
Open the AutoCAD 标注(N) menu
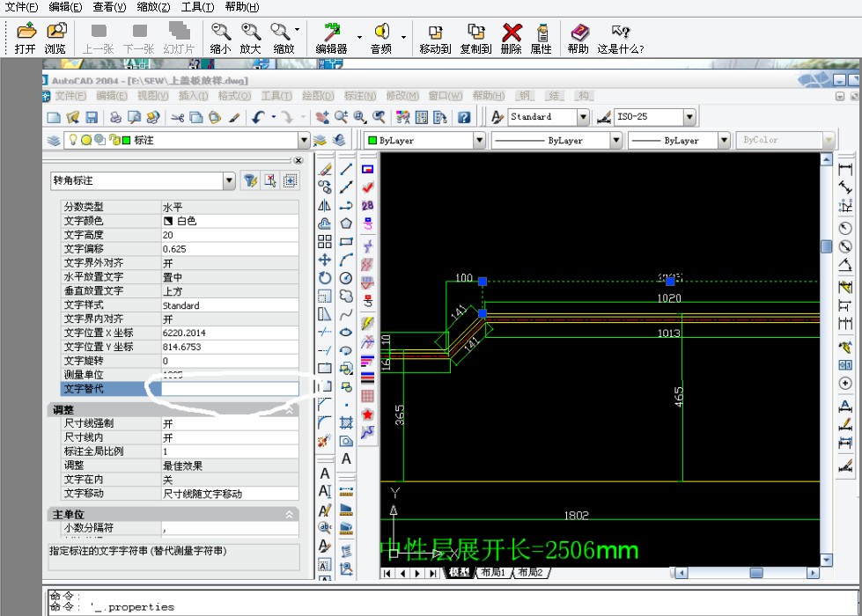(360, 96)
